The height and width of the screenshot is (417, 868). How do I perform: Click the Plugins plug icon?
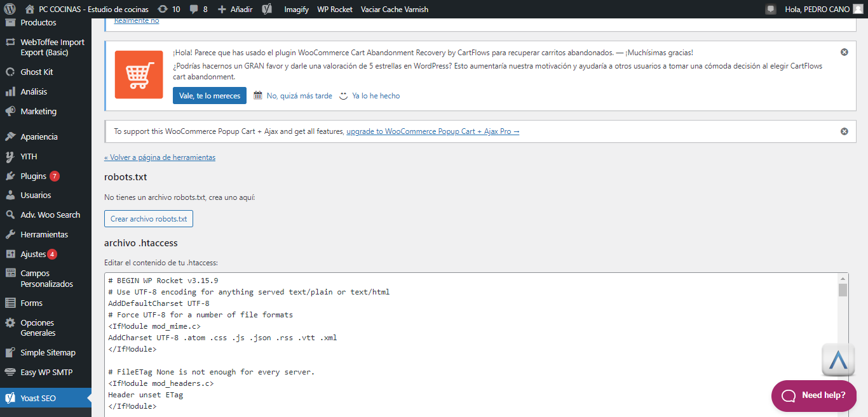click(10, 176)
